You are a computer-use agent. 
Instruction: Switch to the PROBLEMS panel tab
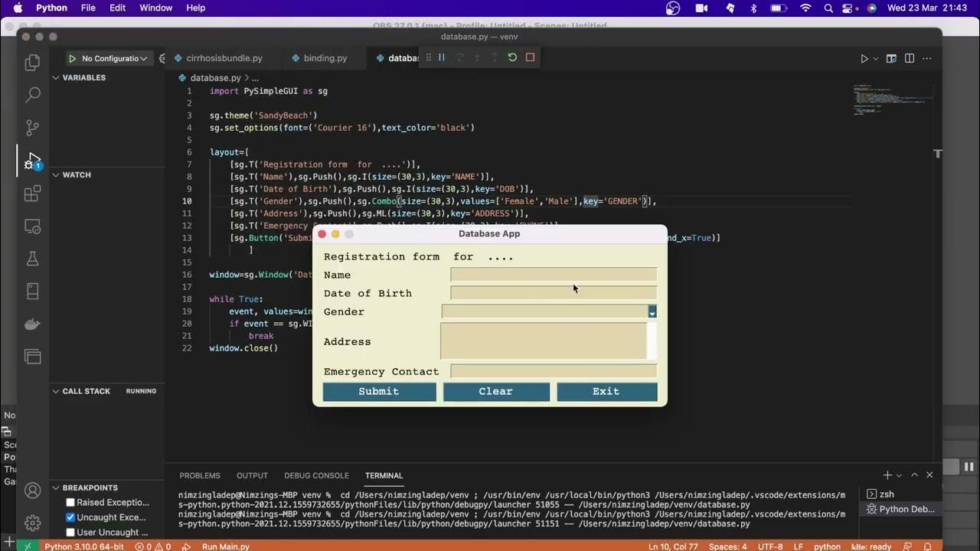(x=200, y=475)
